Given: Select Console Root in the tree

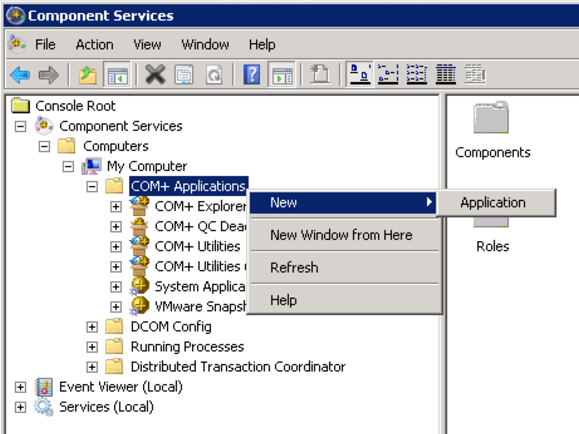Looking at the screenshot, I should 75,106.
